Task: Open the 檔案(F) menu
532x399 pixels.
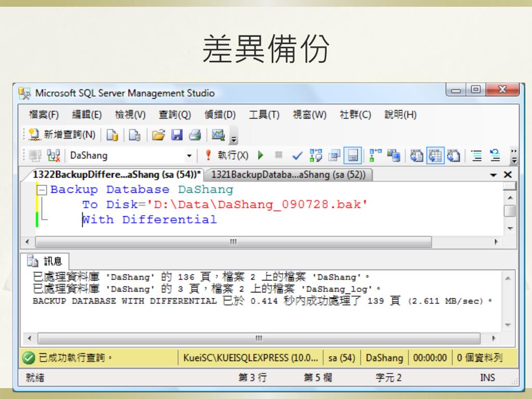Action: click(x=44, y=115)
